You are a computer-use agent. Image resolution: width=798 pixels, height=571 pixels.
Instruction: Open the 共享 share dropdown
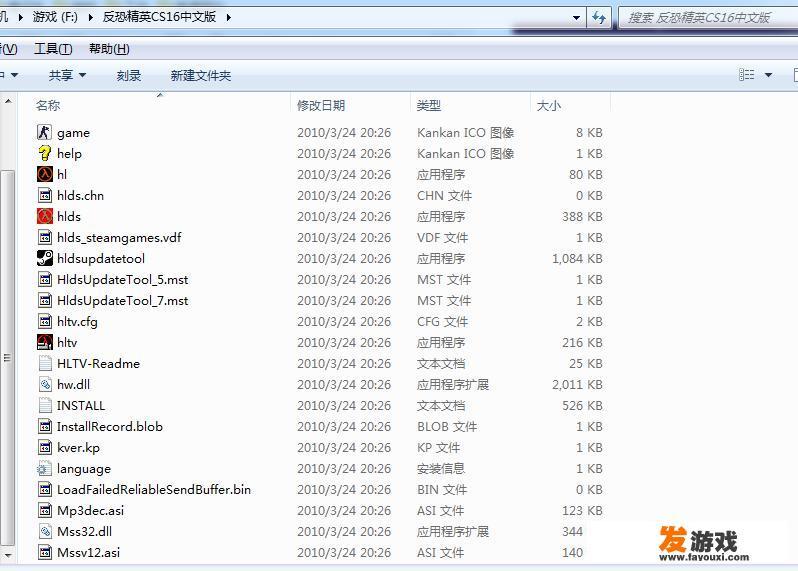click(67, 75)
